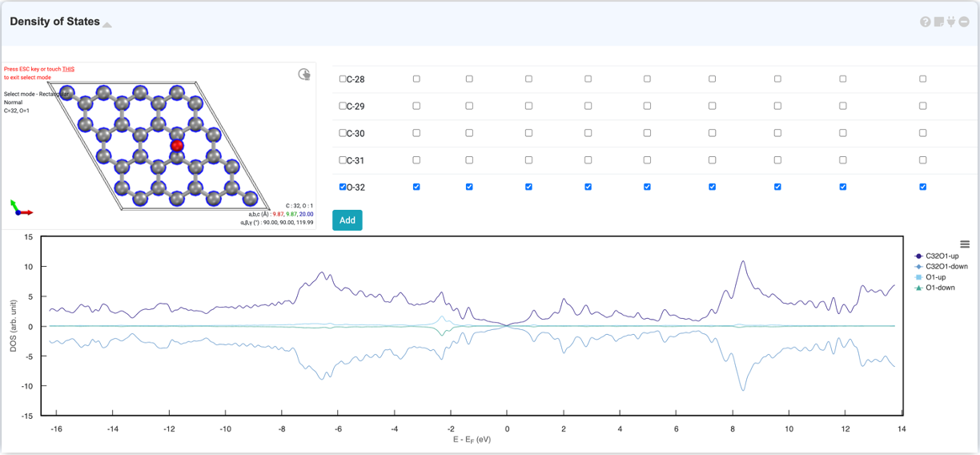Click the select mode pointer icon
The width and height of the screenshot is (980, 455).
click(x=304, y=74)
